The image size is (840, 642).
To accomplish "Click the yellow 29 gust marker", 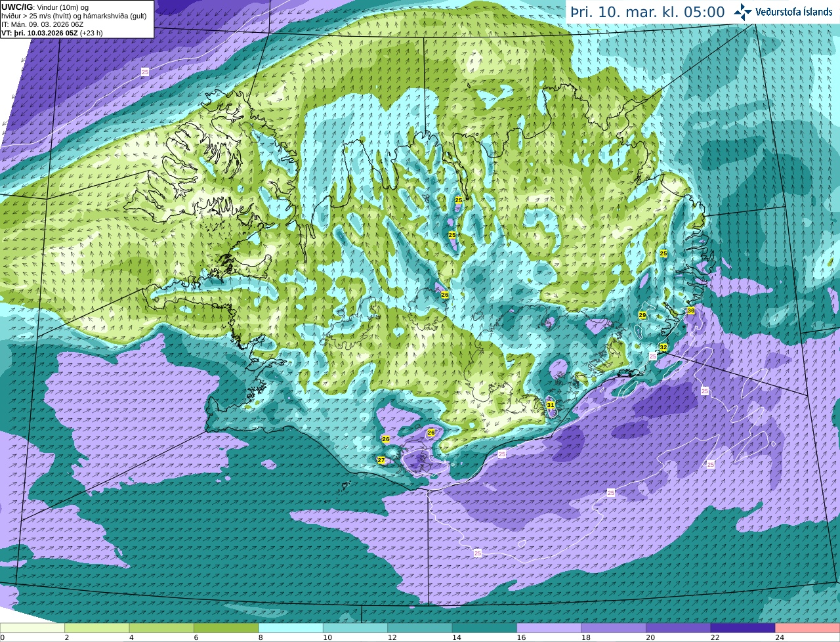I will point(642,316).
